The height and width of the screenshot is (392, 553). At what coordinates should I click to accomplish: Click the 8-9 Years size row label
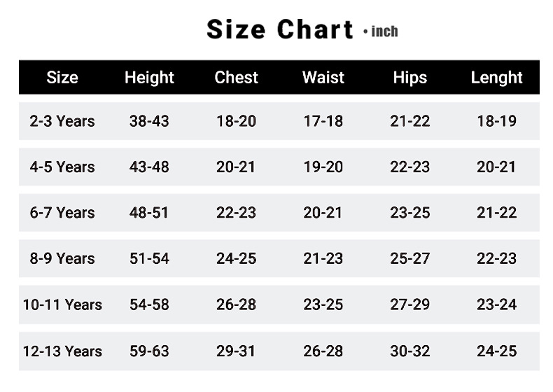pyautogui.click(x=62, y=259)
